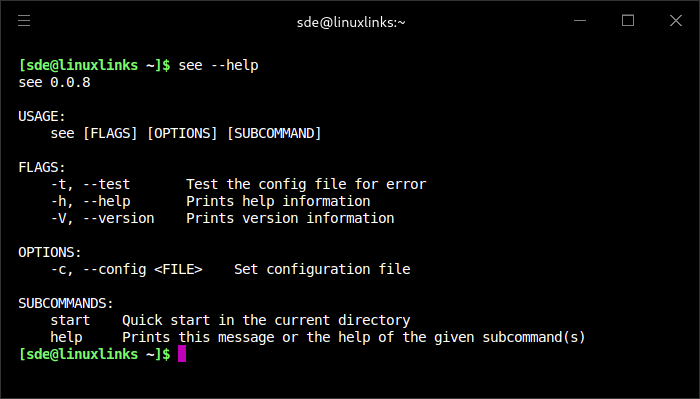Image resolution: width=700 pixels, height=399 pixels.
Task: Click the [OPTIONS] usage placeholder
Action: [182, 133]
